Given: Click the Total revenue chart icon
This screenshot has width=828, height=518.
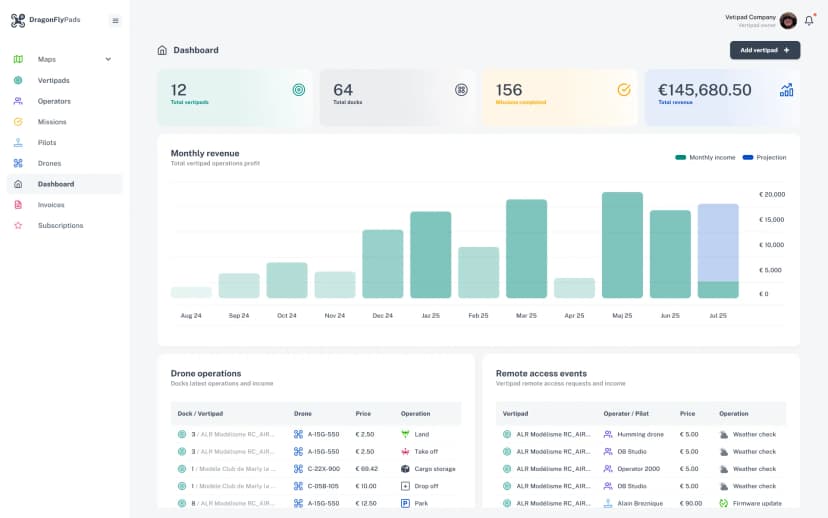Looking at the screenshot, I should point(786,90).
